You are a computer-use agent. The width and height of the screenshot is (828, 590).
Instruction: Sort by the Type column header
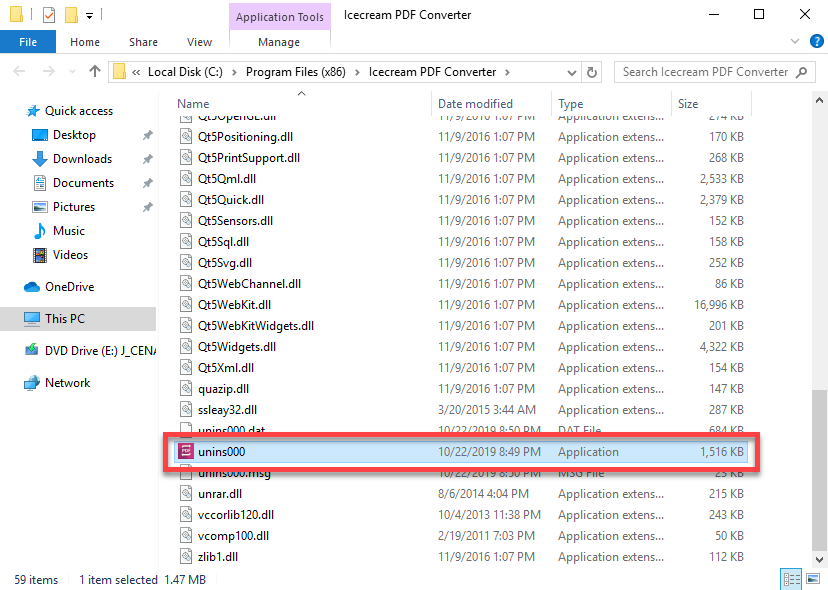click(x=570, y=104)
